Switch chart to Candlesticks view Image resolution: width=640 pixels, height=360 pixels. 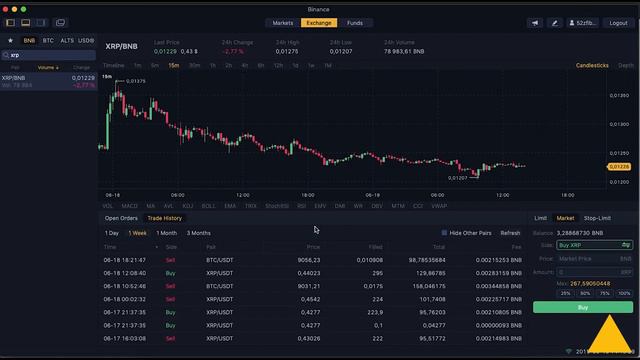tap(592, 65)
